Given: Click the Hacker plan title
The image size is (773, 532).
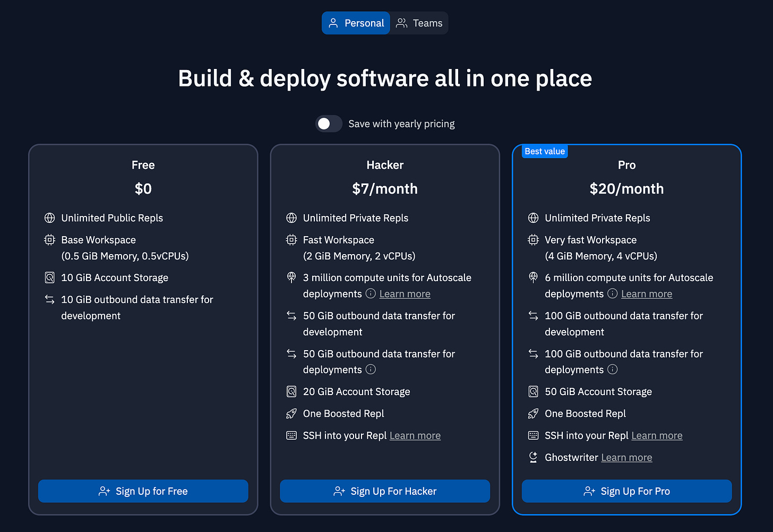Looking at the screenshot, I should coord(385,165).
